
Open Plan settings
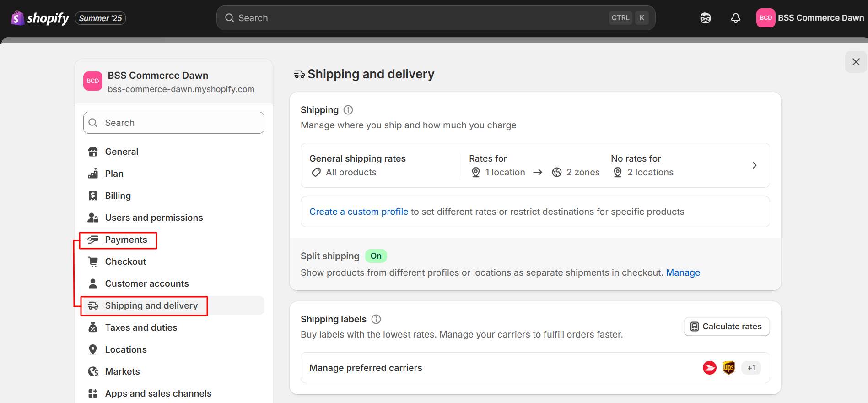point(174,174)
